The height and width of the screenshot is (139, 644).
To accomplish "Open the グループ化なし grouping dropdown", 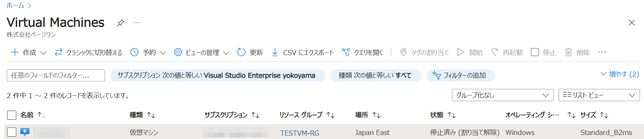I will 502,95.
